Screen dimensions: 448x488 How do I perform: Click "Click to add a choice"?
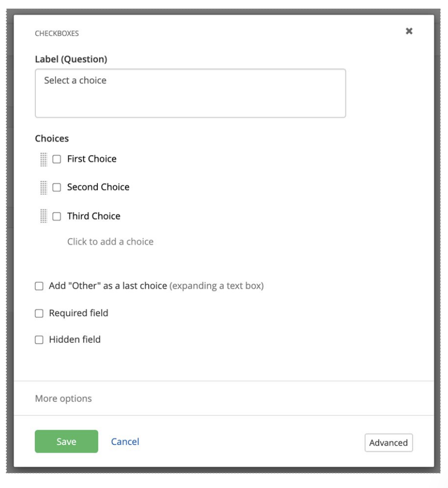click(110, 242)
